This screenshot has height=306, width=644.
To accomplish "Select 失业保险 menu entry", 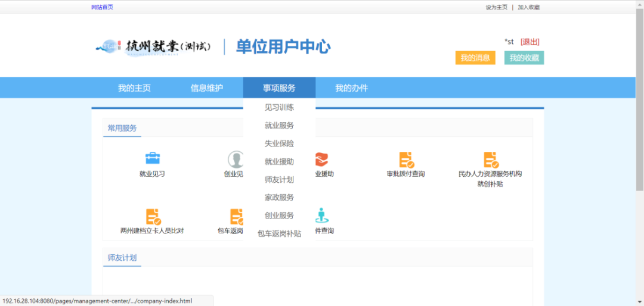I will pos(279,143).
